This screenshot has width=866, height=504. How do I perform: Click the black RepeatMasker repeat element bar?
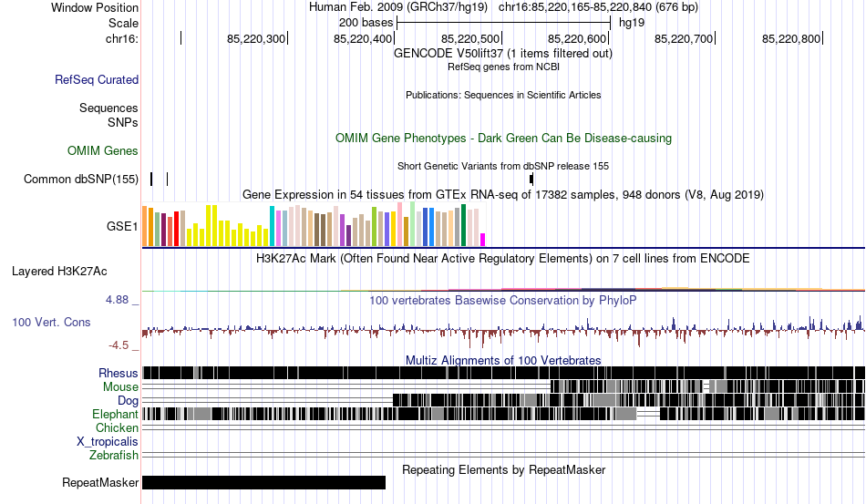[x=264, y=482]
